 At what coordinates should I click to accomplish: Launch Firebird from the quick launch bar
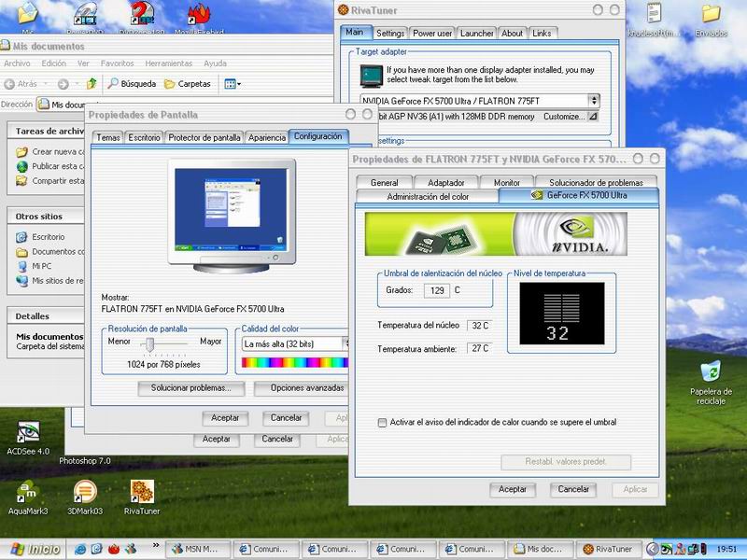point(114,549)
